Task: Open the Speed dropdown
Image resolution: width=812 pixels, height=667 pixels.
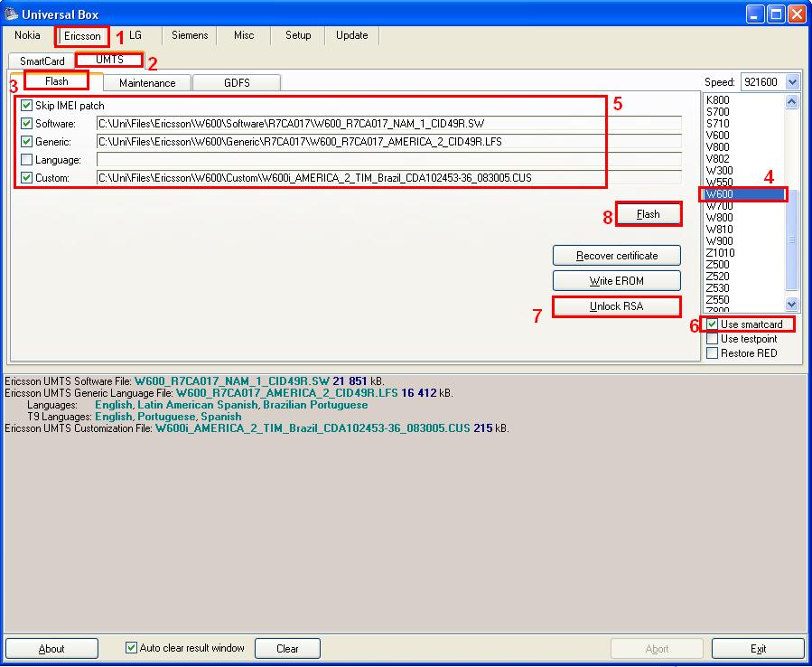Action: (x=792, y=82)
